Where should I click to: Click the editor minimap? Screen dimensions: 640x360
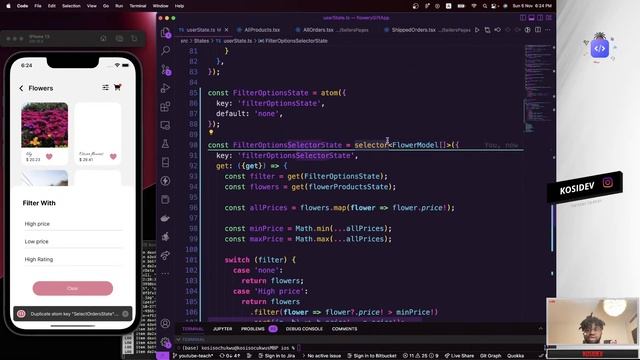point(537,88)
